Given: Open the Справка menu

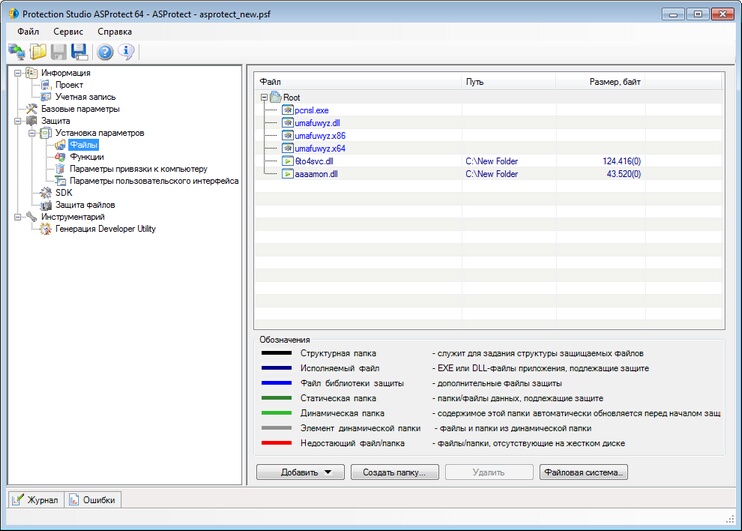Looking at the screenshot, I should 115,32.
